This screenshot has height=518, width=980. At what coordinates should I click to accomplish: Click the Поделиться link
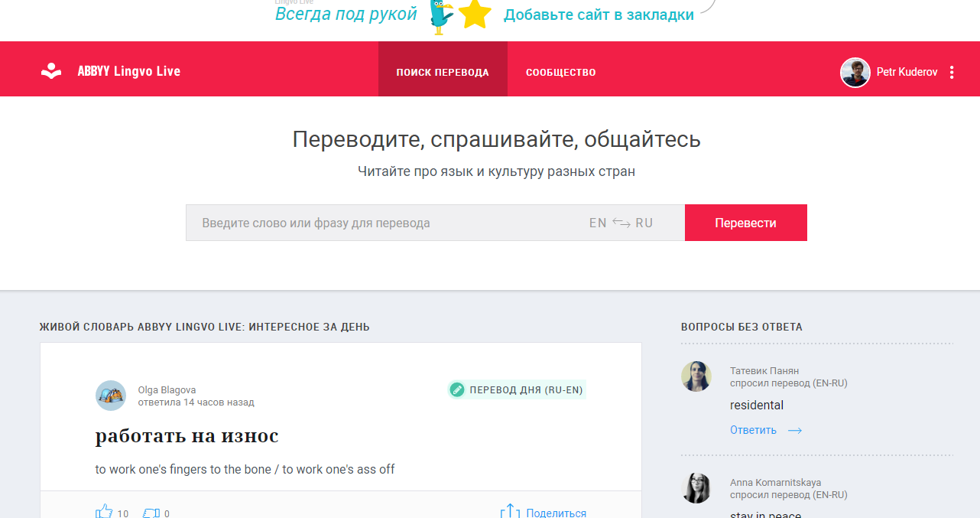click(557, 513)
